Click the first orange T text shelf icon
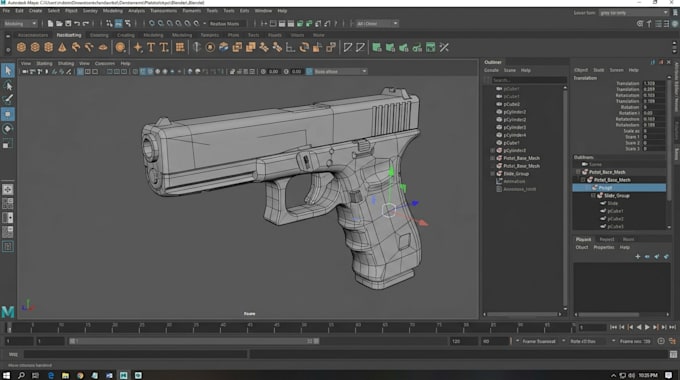The height and width of the screenshot is (380, 680). point(151,47)
